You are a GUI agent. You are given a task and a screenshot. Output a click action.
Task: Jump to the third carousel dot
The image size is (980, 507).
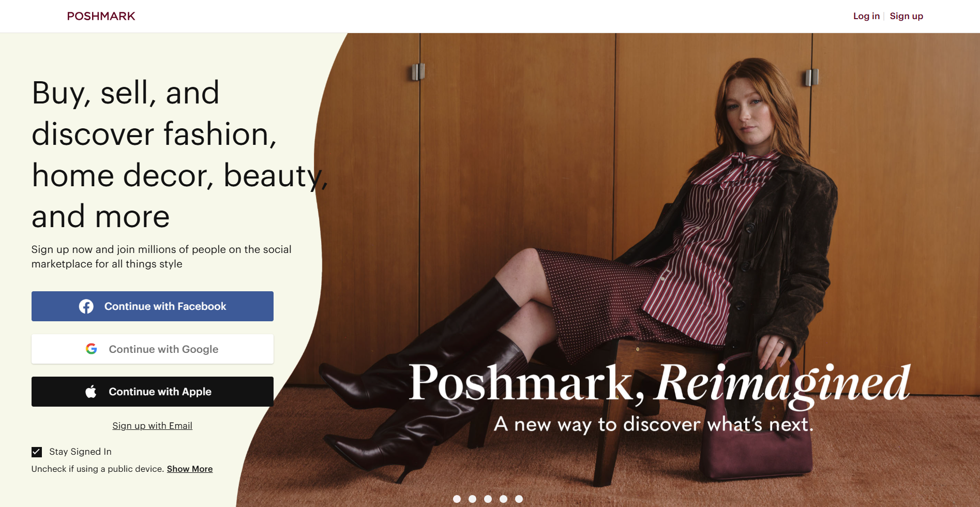[x=488, y=499]
